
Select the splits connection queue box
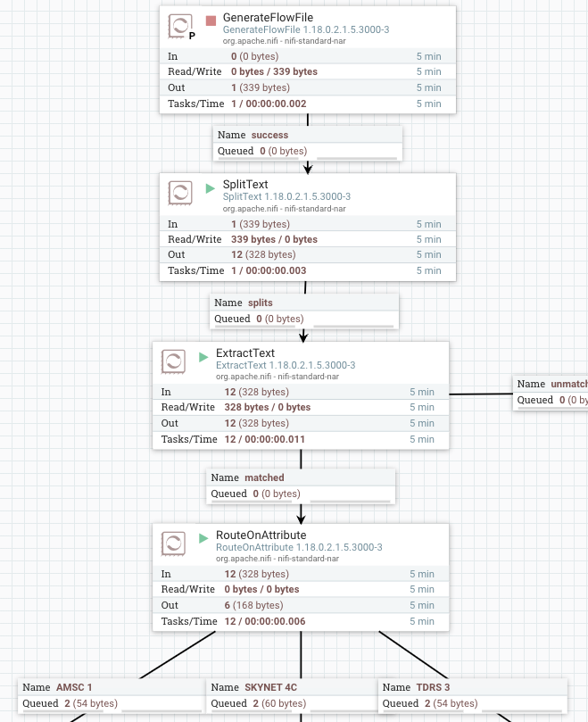pyautogui.click(x=304, y=311)
